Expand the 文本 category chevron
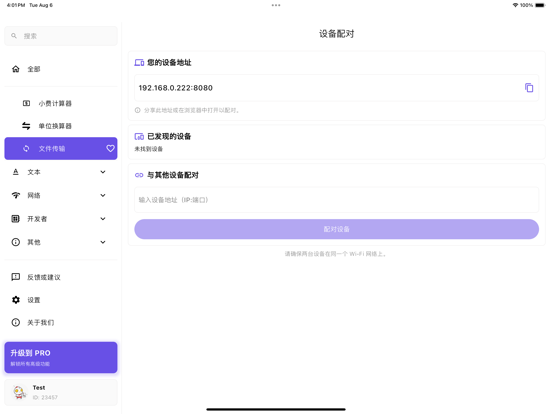Viewport: 552px width, 414px height. [x=103, y=172]
